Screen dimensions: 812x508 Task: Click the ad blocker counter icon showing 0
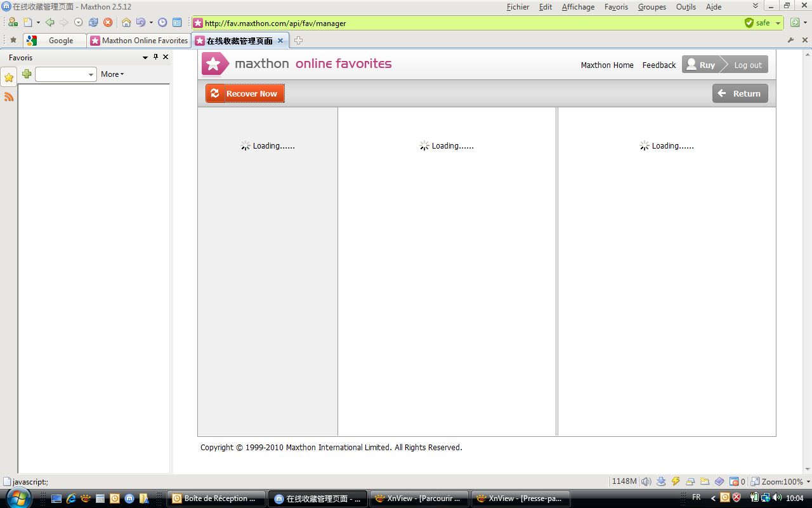point(737,481)
